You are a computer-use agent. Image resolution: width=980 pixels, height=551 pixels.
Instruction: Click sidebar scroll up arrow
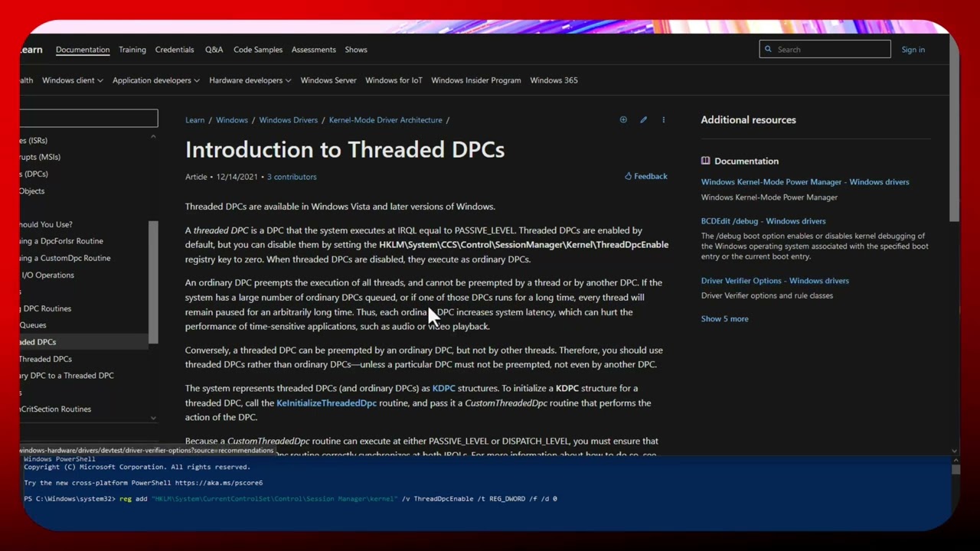[x=153, y=137]
